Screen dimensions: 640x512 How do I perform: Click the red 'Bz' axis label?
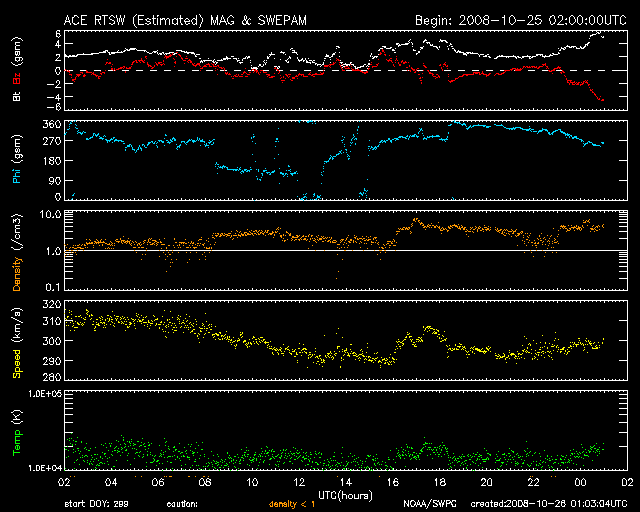(x=17, y=79)
